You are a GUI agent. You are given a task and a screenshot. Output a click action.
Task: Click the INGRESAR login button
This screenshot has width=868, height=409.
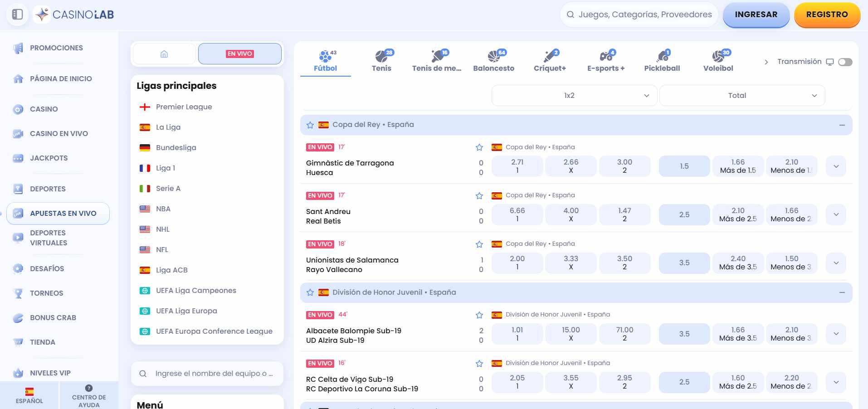(x=756, y=15)
